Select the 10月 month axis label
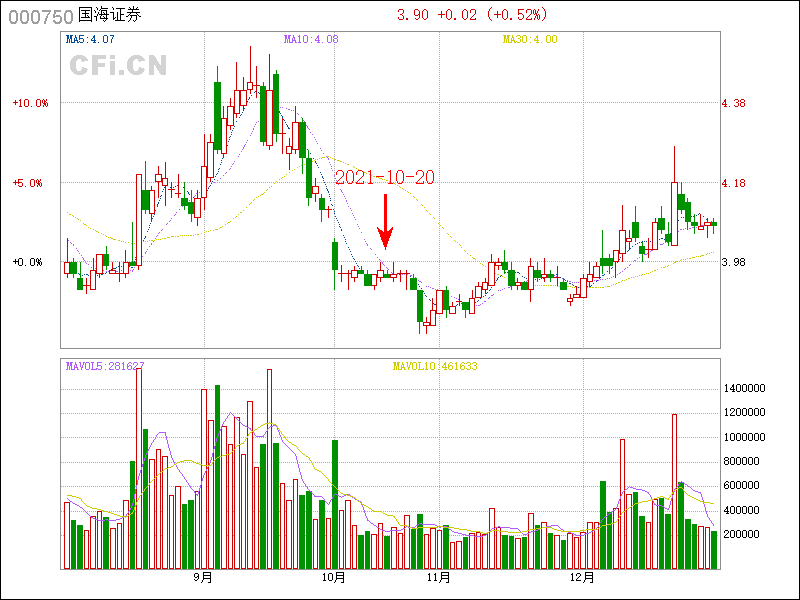Image resolution: width=800 pixels, height=600 pixels. pos(333,577)
